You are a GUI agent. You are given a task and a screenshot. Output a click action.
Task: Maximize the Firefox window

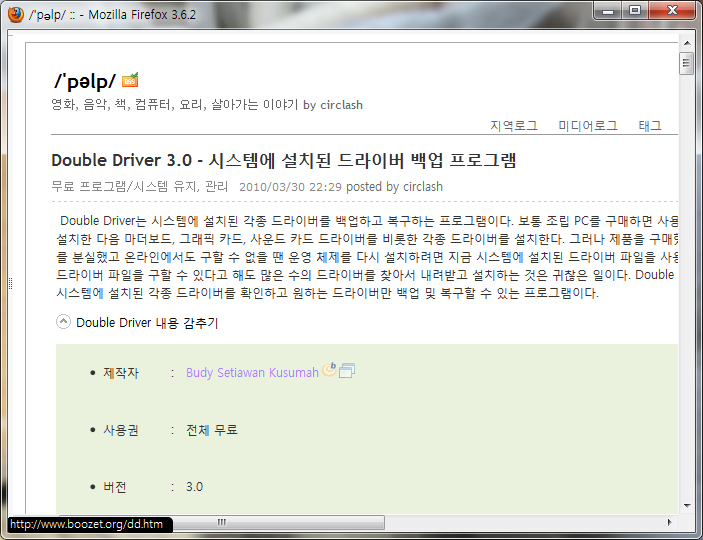pos(634,11)
